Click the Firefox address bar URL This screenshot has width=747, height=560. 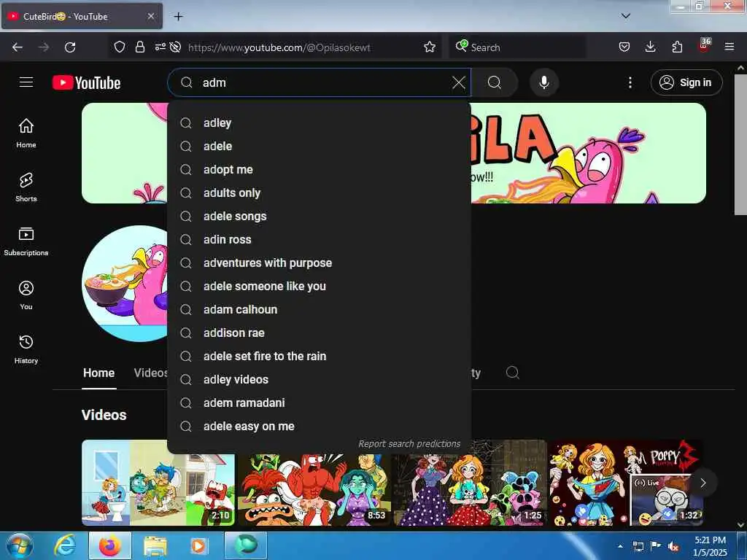click(279, 47)
